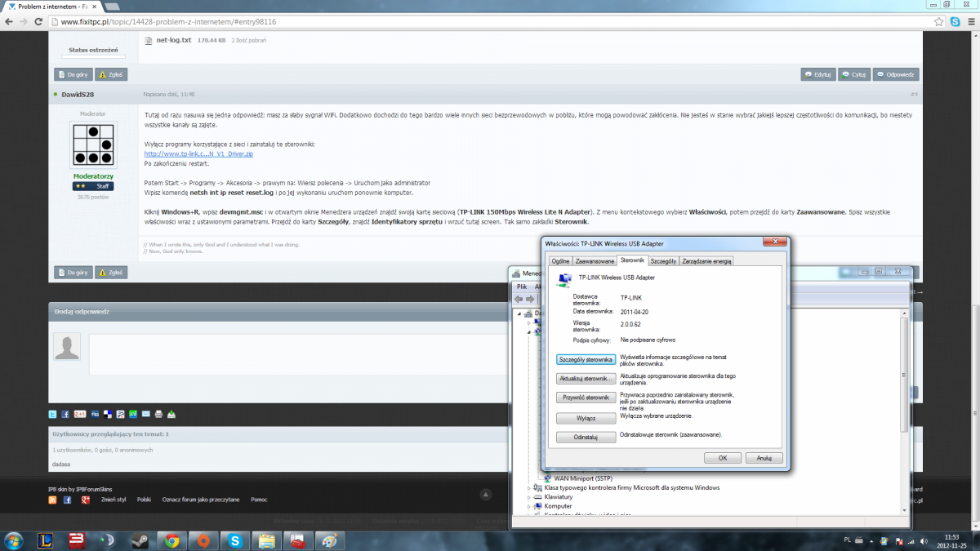Open Paint on the taskbar

click(x=330, y=540)
